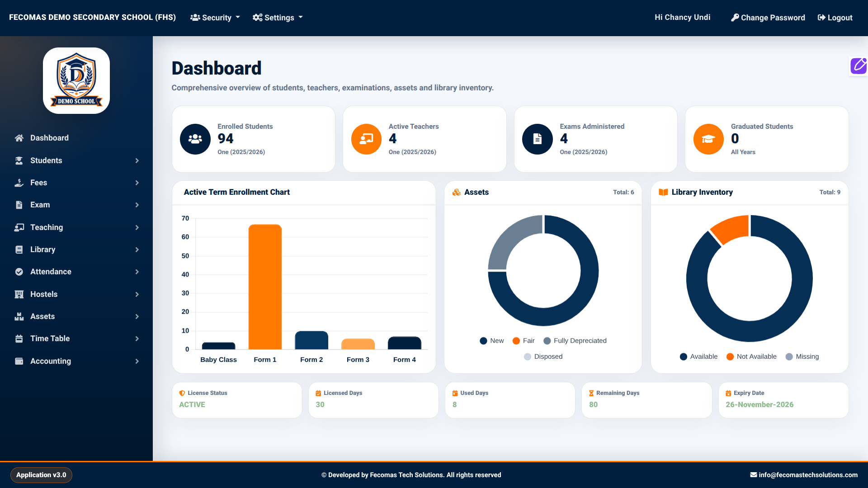The height and width of the screenshot is (488, 868).
Task: Click the Students sidebar icon
Action: tap(19, 161)
